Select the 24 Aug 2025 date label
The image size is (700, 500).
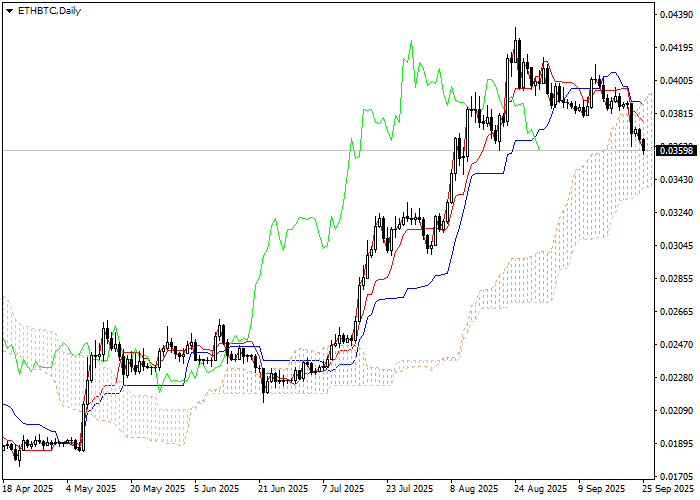(x=538, y=489)
